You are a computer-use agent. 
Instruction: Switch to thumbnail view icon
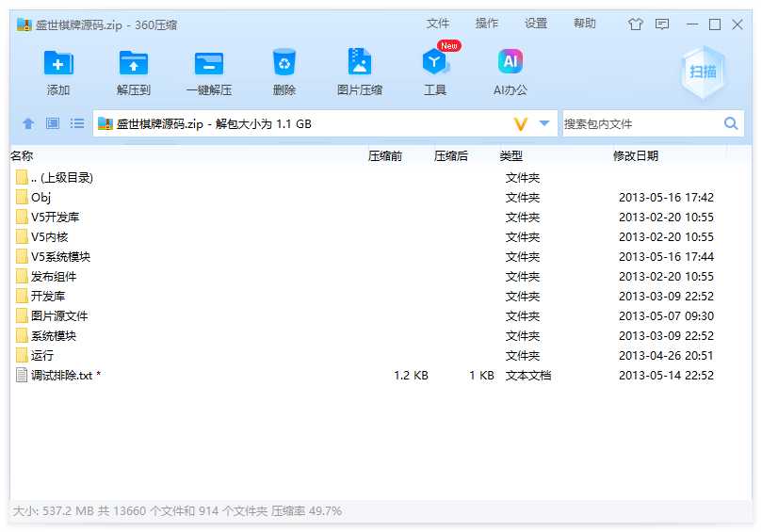click(53, 123)
